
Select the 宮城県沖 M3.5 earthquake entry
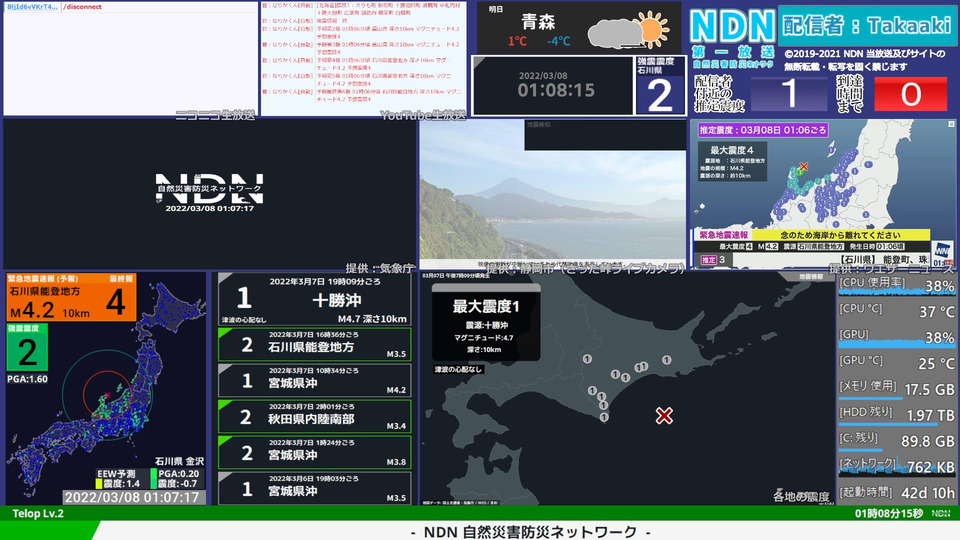[315, 489]
